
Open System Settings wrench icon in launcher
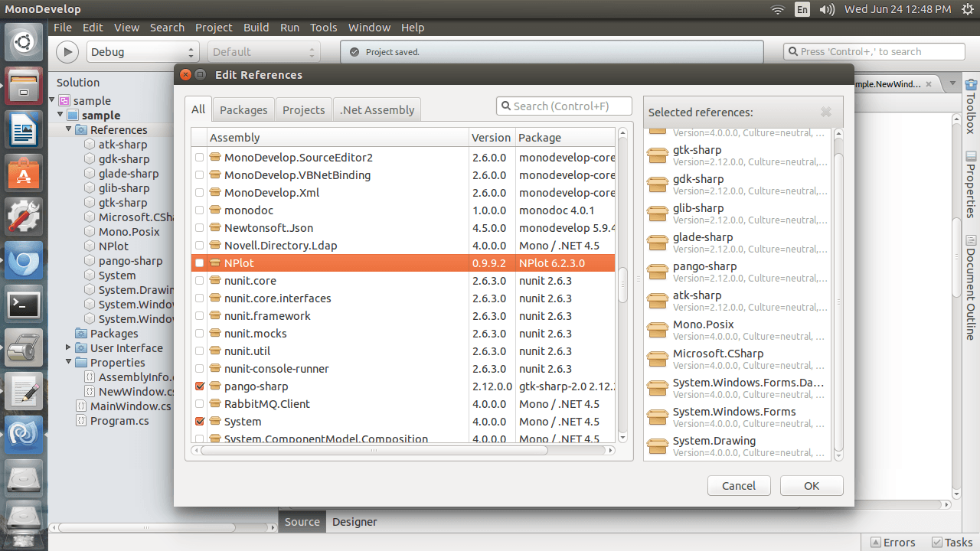[x=24, y=217]
